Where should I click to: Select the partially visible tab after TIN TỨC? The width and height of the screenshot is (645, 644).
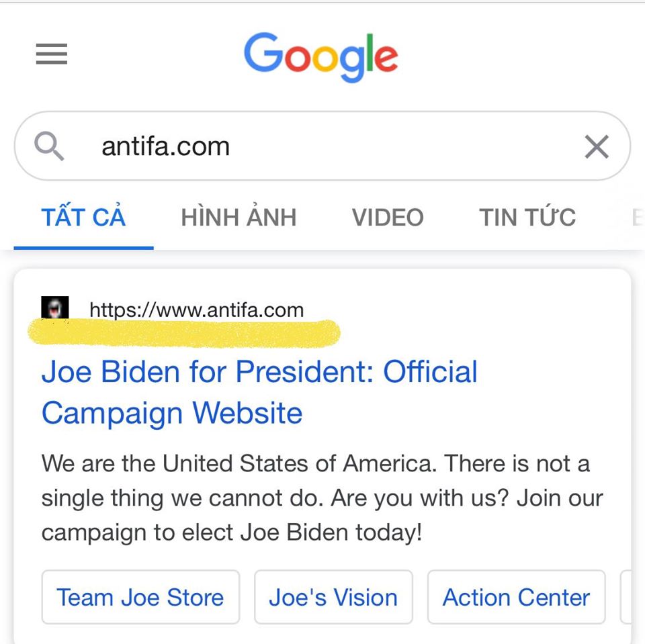(x=637, y=217)
